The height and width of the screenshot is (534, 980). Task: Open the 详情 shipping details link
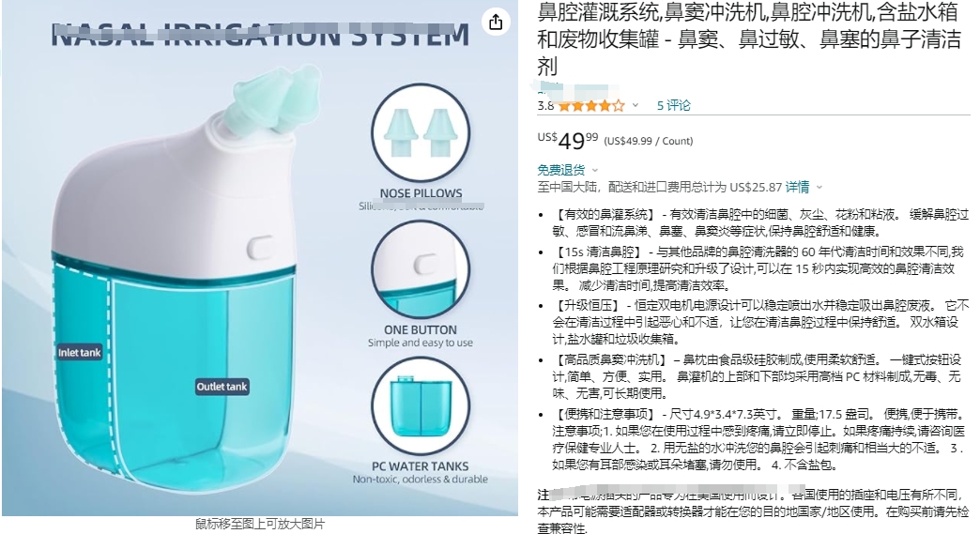pyautogui.click(x=797, y=187)
